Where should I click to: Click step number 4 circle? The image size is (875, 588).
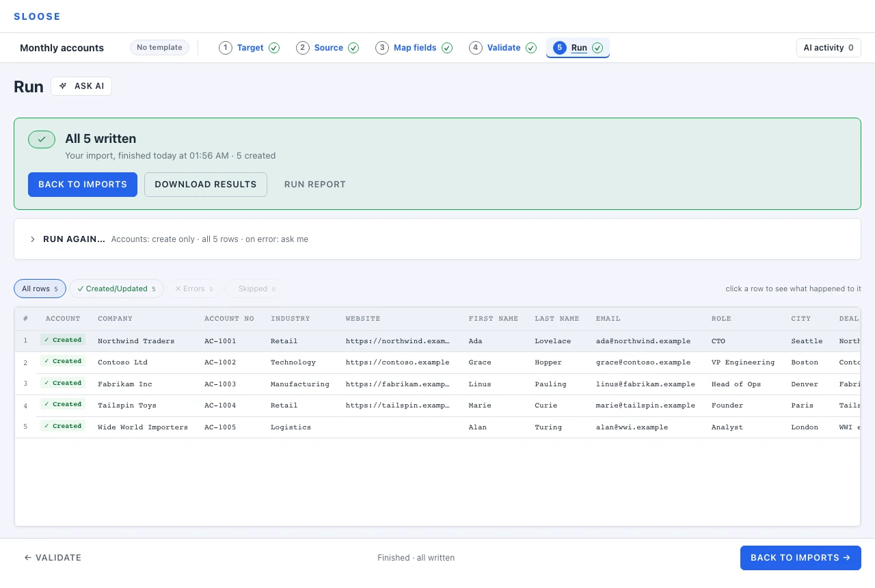click(476, 48)
